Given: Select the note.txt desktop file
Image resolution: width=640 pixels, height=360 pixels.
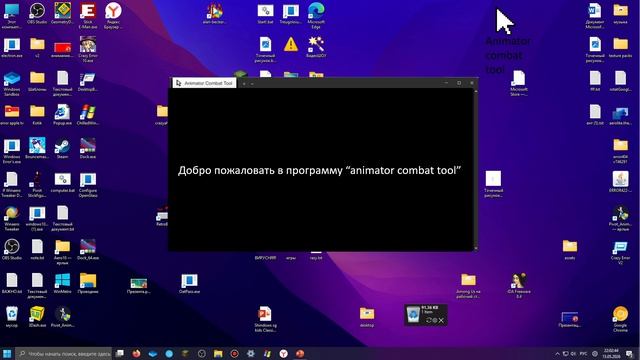Looking at the screenshot, I should coord(37,250).
